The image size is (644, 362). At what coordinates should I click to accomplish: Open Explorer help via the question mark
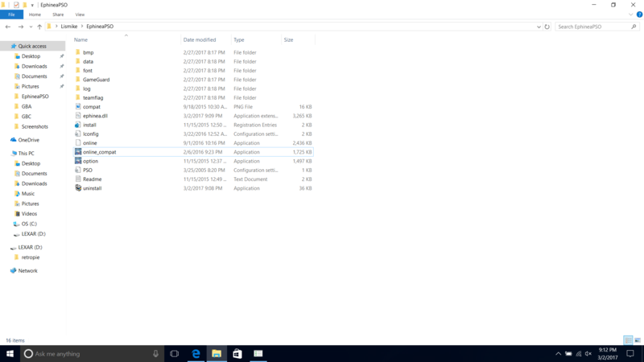click(x=639, y=14)
